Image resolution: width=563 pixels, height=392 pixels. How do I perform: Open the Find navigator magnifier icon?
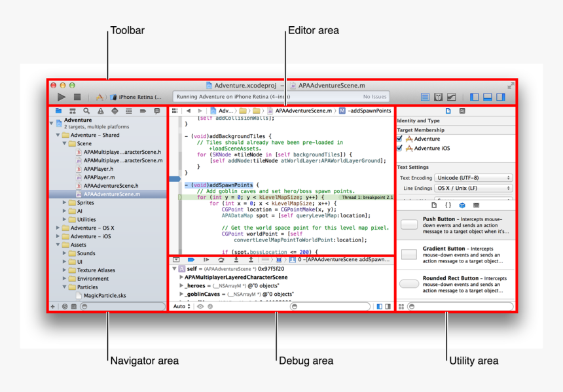86,111
